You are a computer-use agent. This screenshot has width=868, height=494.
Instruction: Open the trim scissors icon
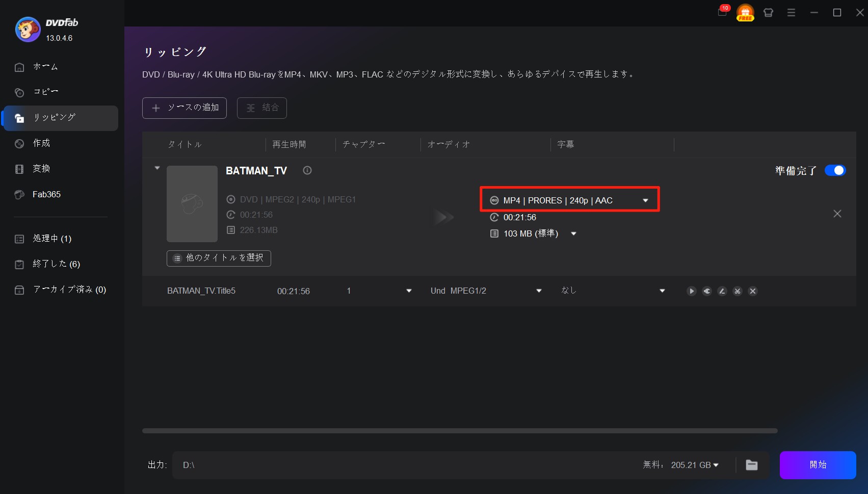737,291
